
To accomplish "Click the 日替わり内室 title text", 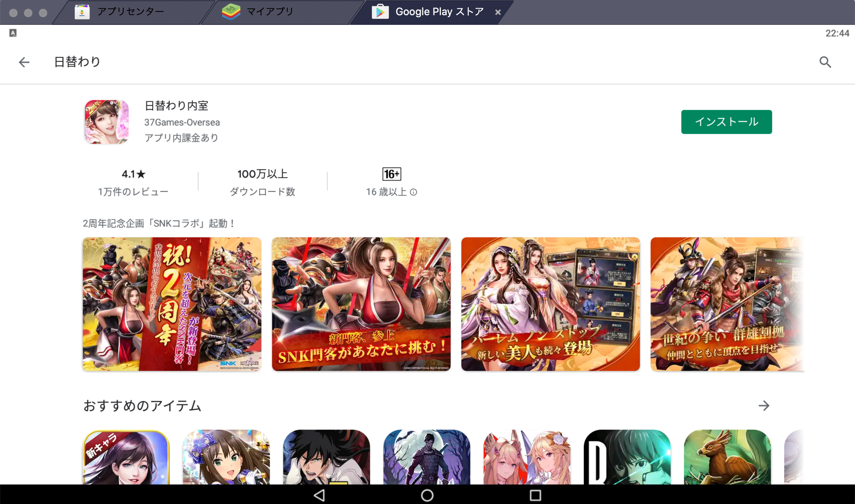I will click(x=176, y=106).
